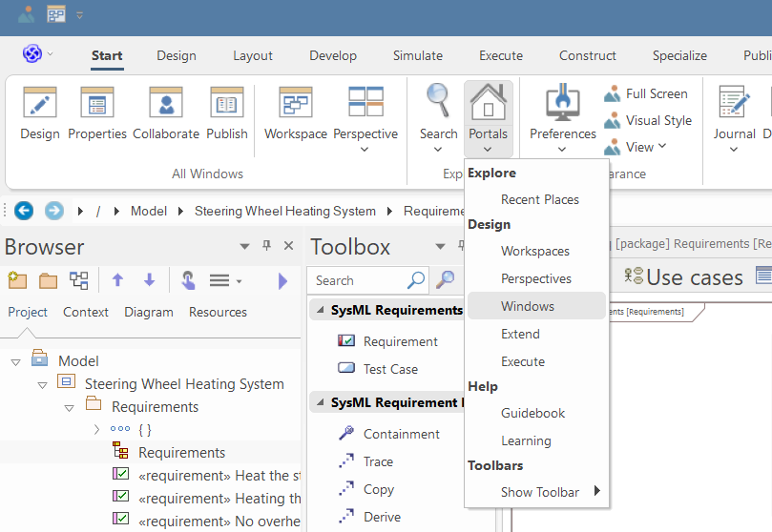Collapse the Model tree node
Viewport: 772px width, 532px height.
(x=15, y=361)
